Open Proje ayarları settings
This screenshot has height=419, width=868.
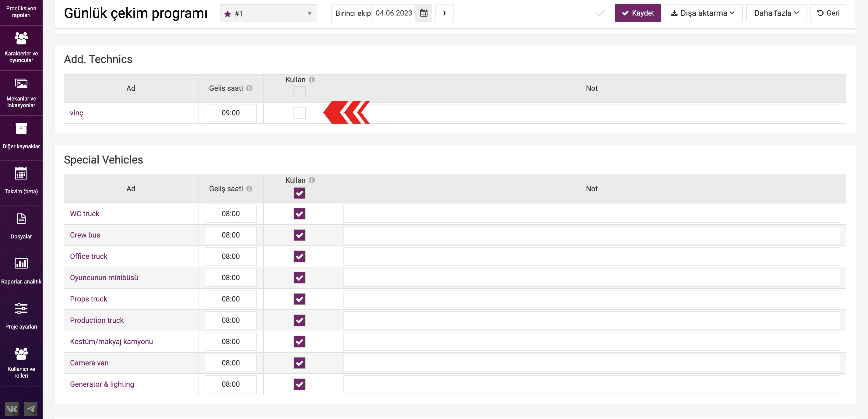(x=21, y=319)
